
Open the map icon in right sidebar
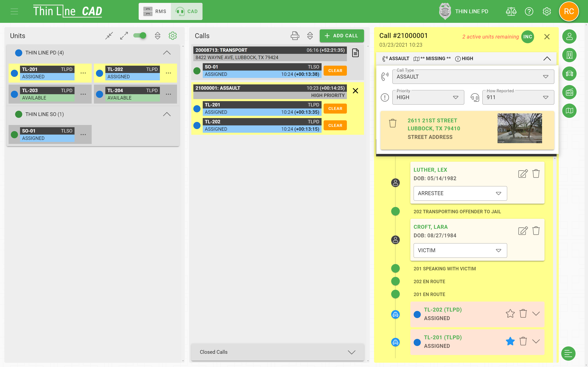click(569, 111)
